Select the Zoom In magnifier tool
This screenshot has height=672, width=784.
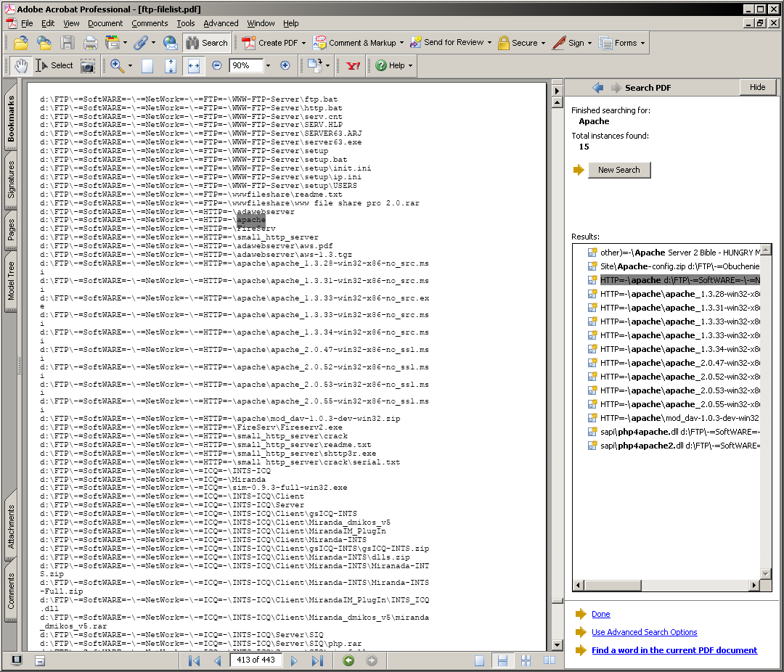(117, 65)
